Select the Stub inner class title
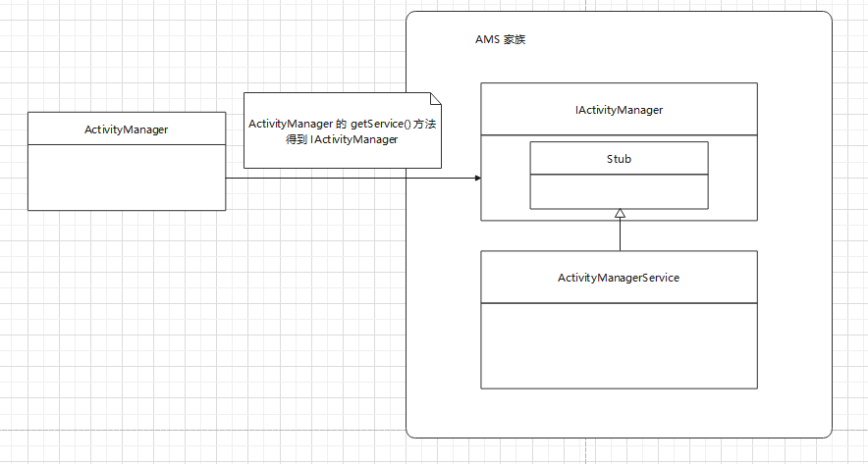This screenshot has height=464, width=868. 619,158
